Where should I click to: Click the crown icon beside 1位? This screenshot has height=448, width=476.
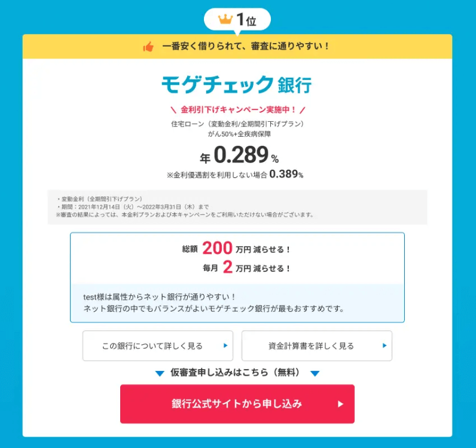(225, 19)
